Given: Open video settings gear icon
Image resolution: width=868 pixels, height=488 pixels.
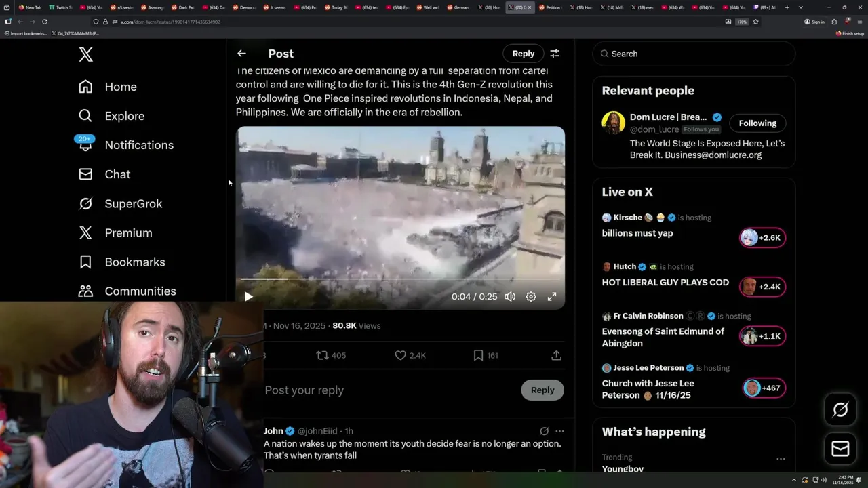Looking at the screenshot, I should click(531, 297).
